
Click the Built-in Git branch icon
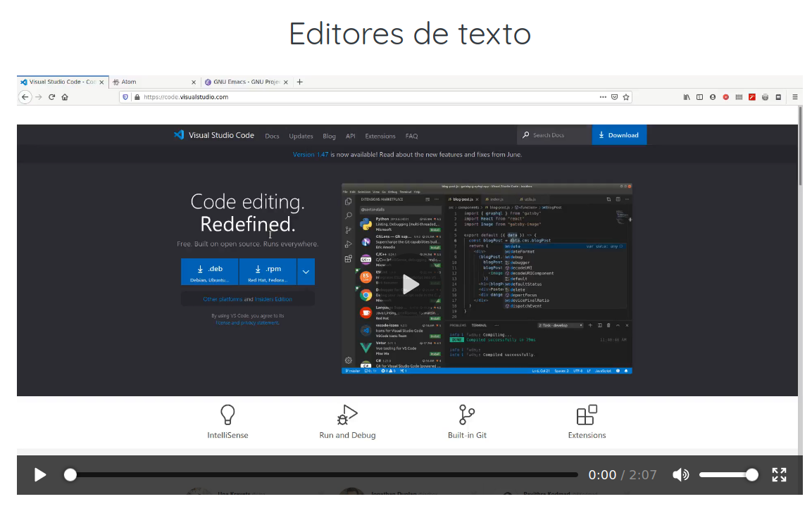tap(467, 415)
